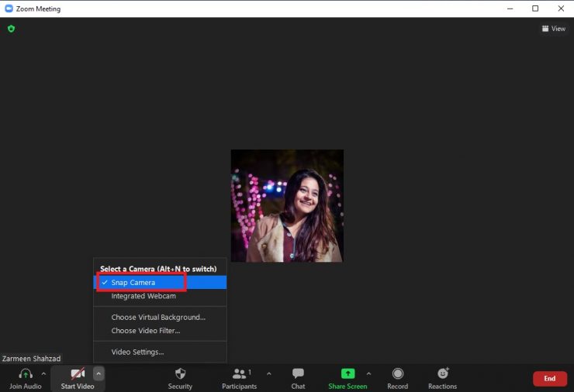Expand the Share Screen options arrow
574x392 pixels.
(368, 373)
